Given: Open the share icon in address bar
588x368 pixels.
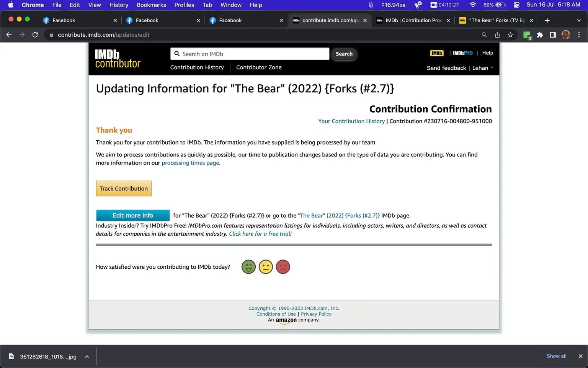Looking at the screenshot, I should pyautogui.click(x=497, y=35).
